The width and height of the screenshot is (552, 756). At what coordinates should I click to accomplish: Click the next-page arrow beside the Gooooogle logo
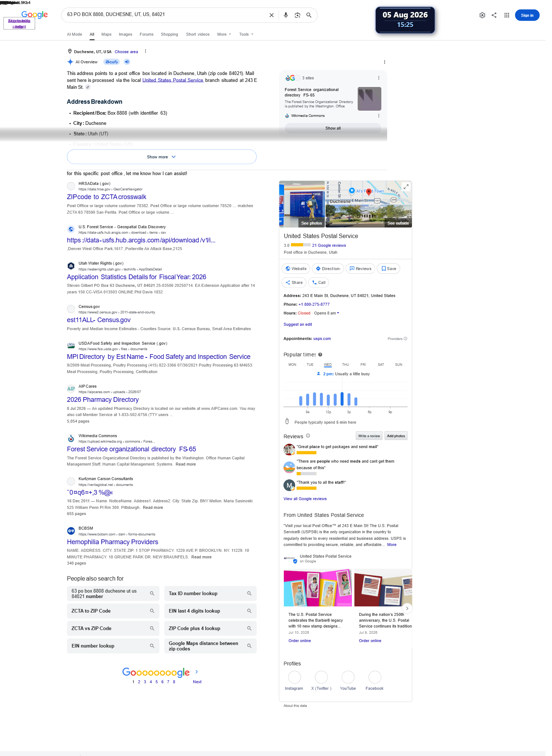(196, 672)
